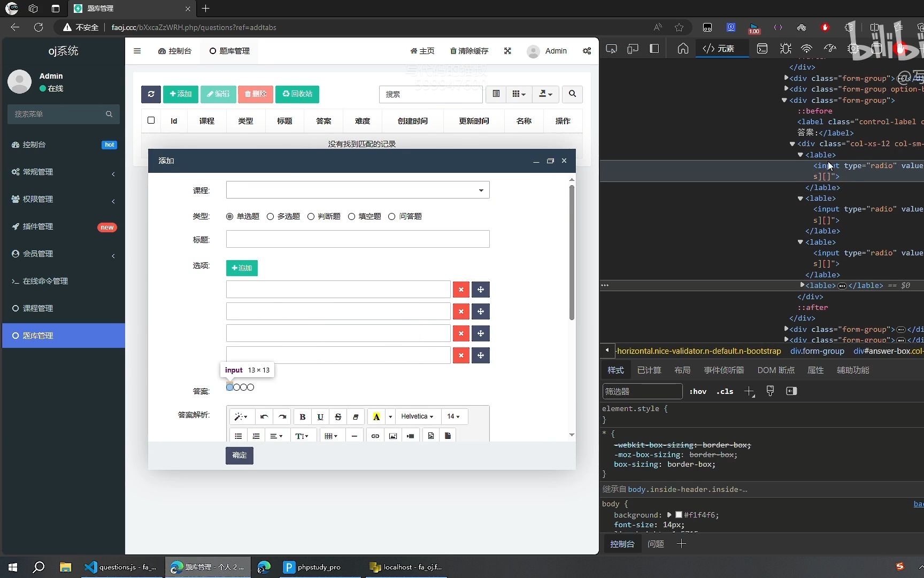
Task: Refresh the question list table
Action: (x=151, y=94)
